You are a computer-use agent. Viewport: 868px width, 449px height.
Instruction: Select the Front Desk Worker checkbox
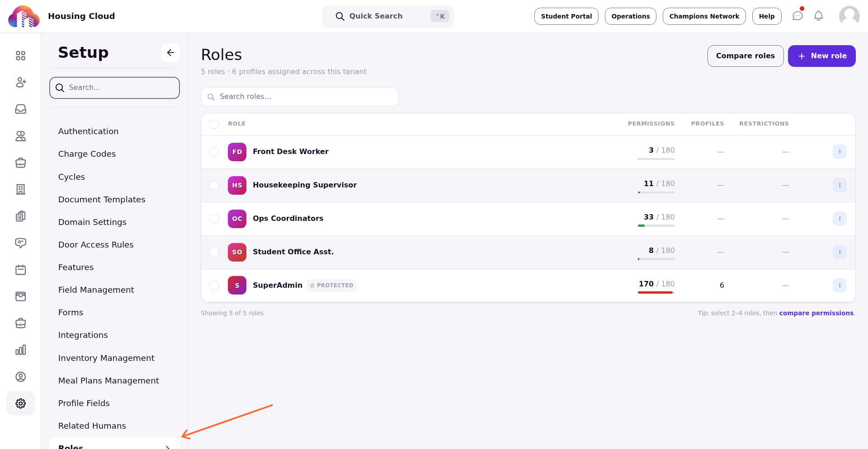214,152
